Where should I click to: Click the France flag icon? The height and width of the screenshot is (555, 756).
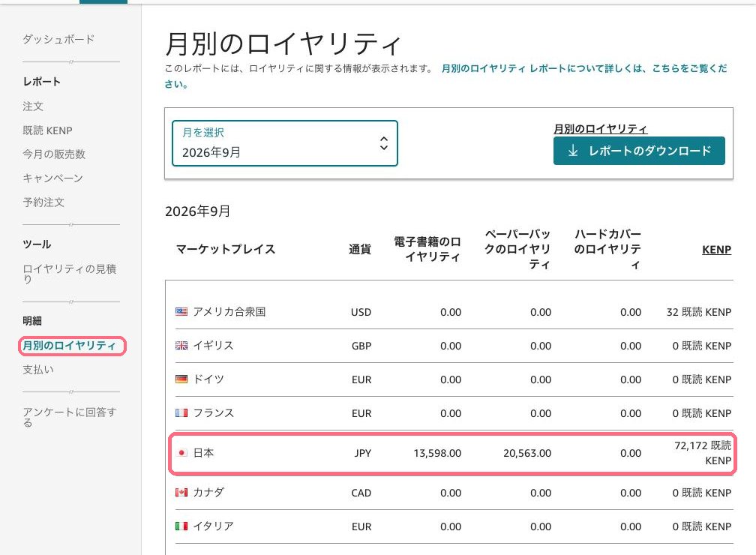pos(181,413)
